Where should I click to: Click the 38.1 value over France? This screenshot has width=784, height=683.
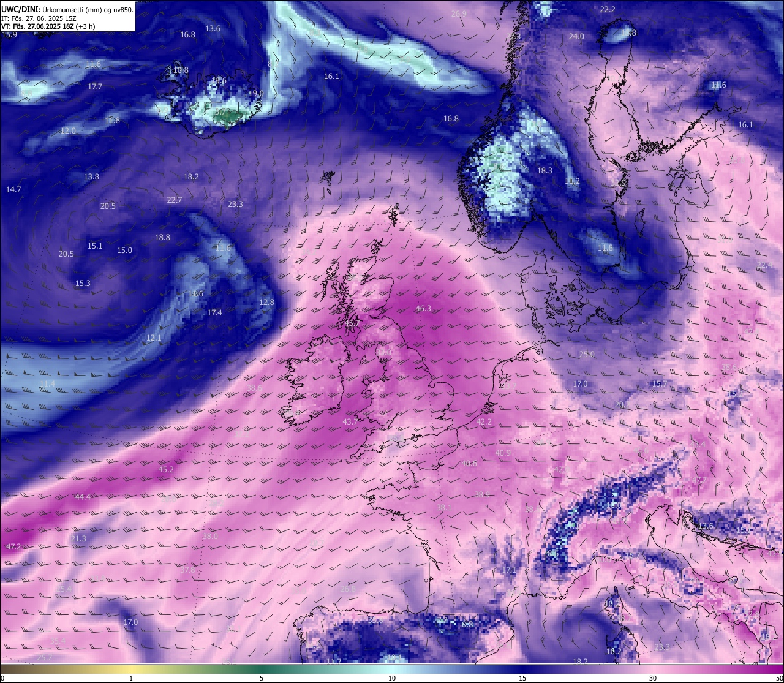444,508
